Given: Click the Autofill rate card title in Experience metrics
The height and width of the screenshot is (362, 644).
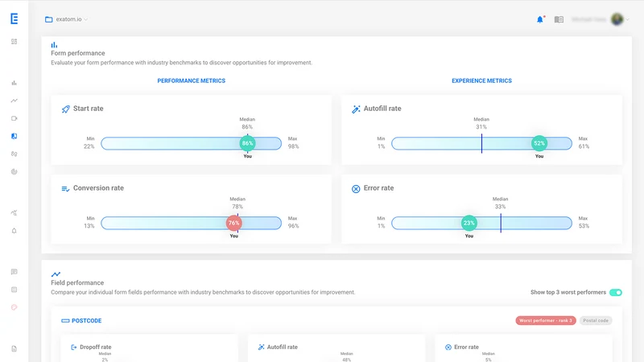Looking at the screenshot, I should click(x=382, y=109).
